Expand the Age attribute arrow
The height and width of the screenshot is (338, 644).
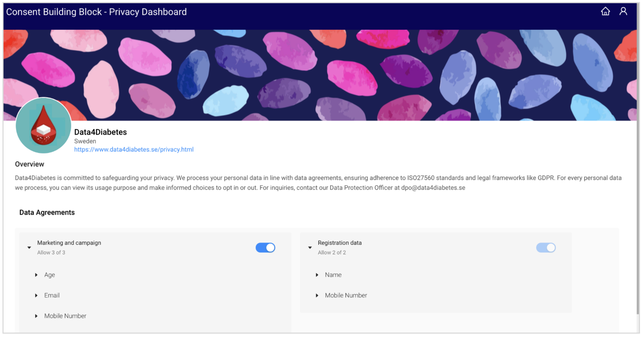36,275
